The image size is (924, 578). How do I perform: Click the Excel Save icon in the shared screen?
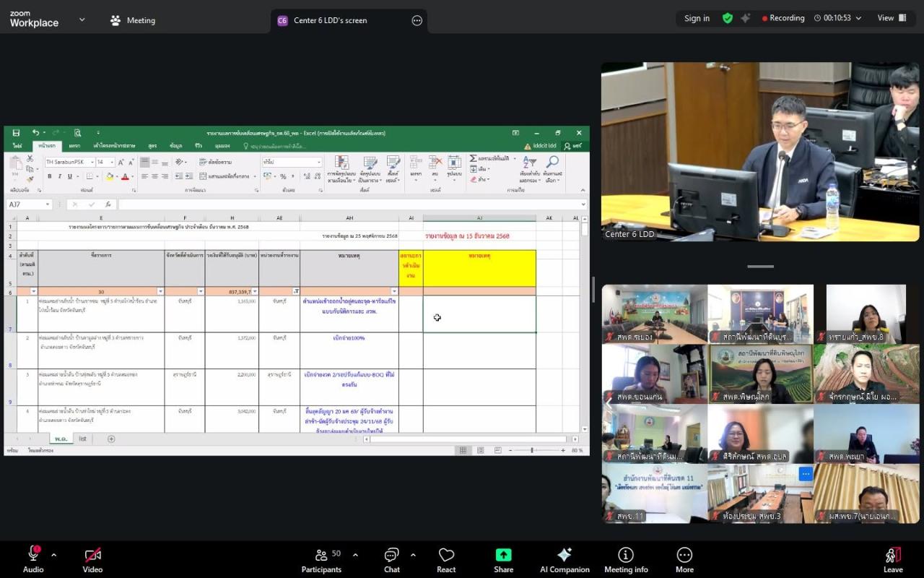[x=16, y=133]
